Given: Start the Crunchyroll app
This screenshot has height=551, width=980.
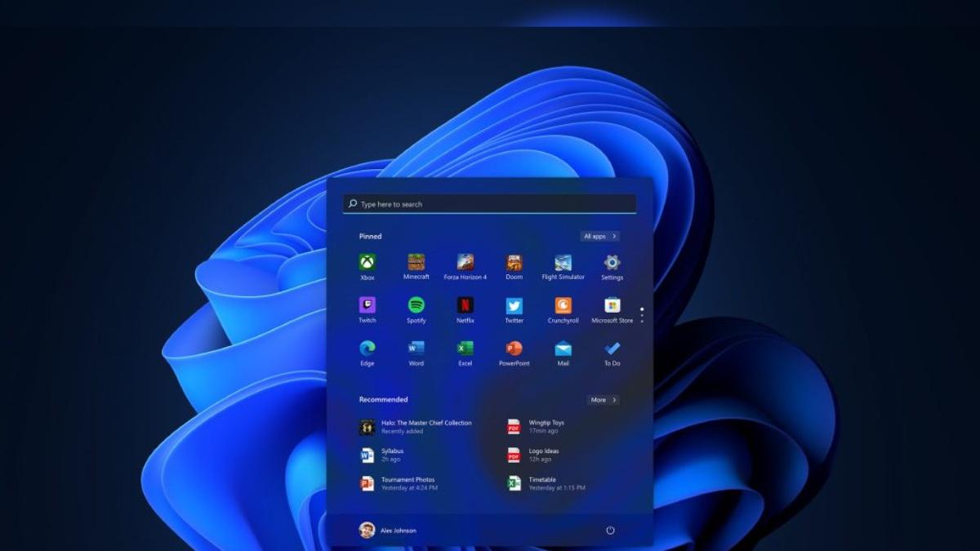Looking at the screenshot, I should pyautogui.click(x=563, y=305).
